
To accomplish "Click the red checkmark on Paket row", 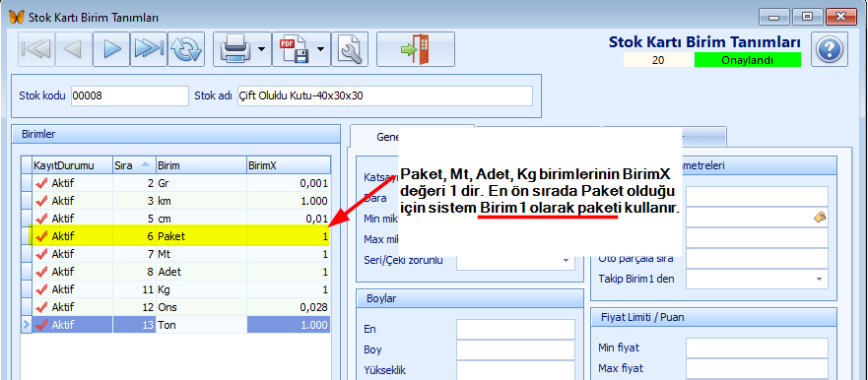I will (x=41, y=236).
